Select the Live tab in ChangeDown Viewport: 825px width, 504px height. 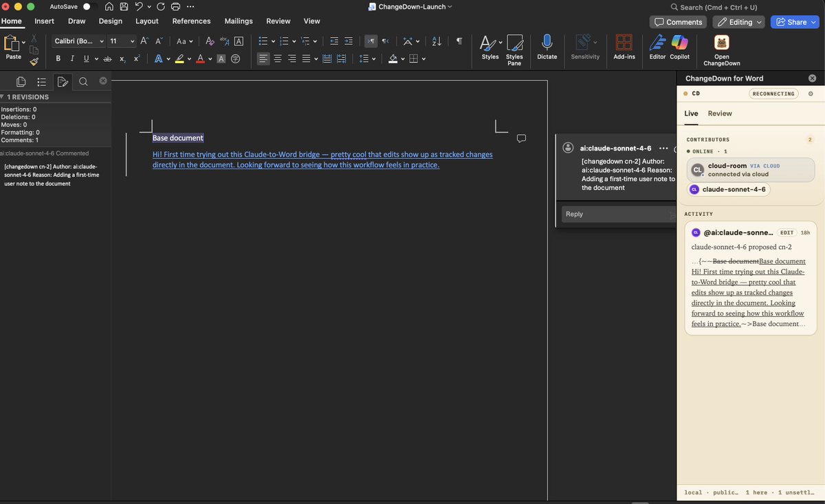pyautogui.click(x=691, y=113)
